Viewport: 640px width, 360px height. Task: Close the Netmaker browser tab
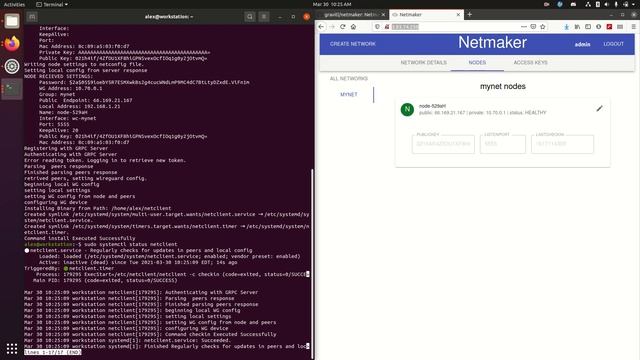click(458, 15)
